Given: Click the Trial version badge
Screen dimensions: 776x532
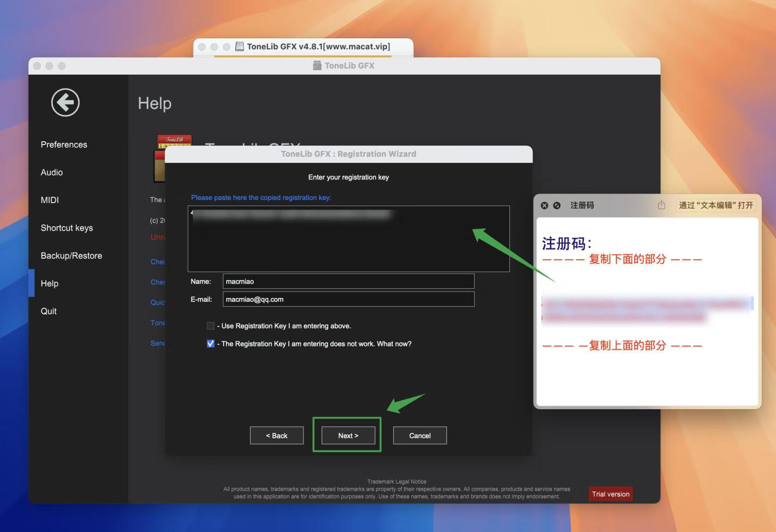Looking at the screenshot, I should point(611,494).
